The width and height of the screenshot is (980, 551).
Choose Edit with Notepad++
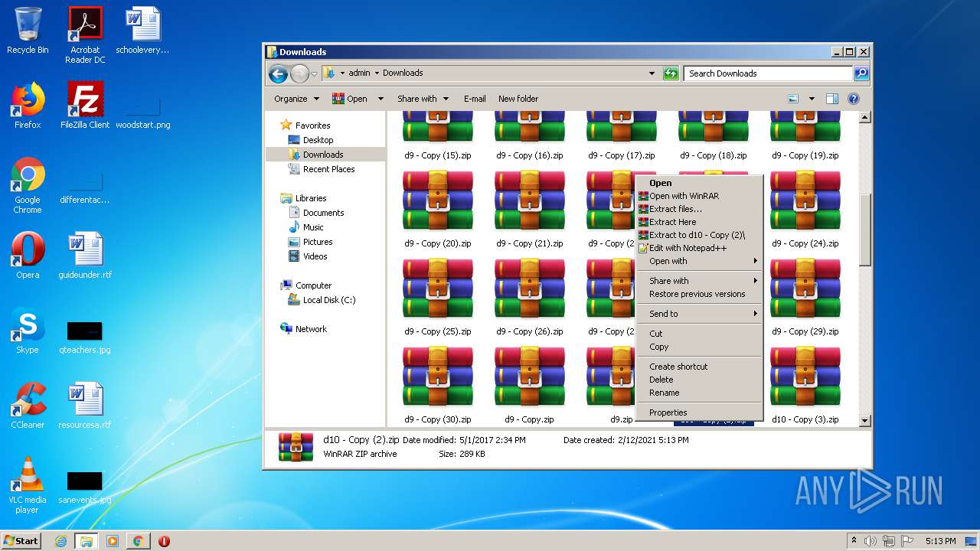700,248
